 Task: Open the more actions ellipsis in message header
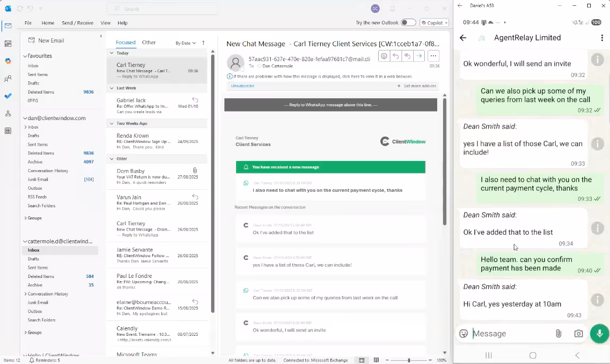pyautogui.click(x=433, y=56)
